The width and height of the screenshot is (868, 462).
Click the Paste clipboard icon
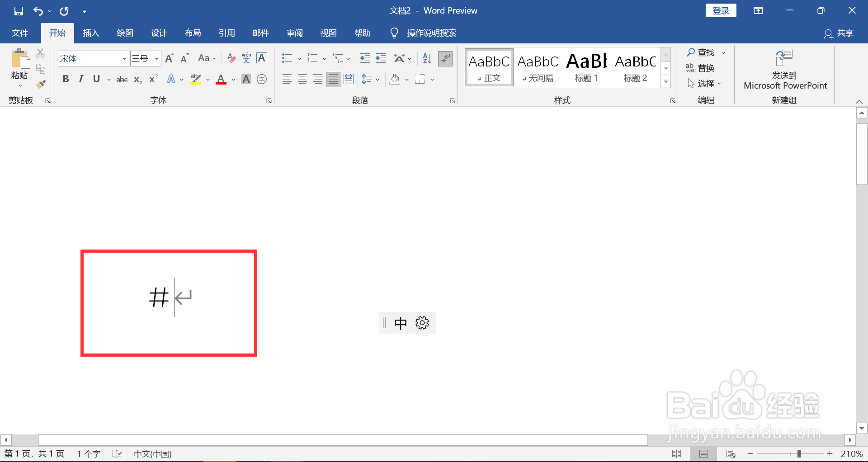19,59
